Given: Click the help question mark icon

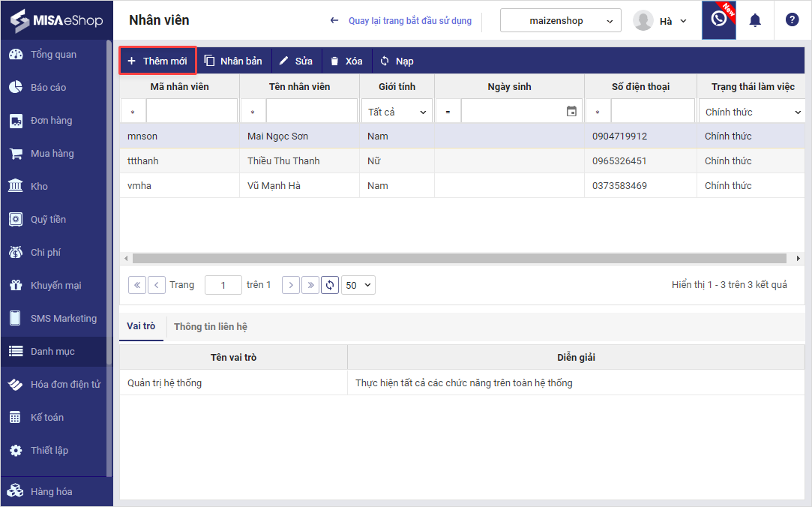Looking at the screenshot, I should pos(792,20).
